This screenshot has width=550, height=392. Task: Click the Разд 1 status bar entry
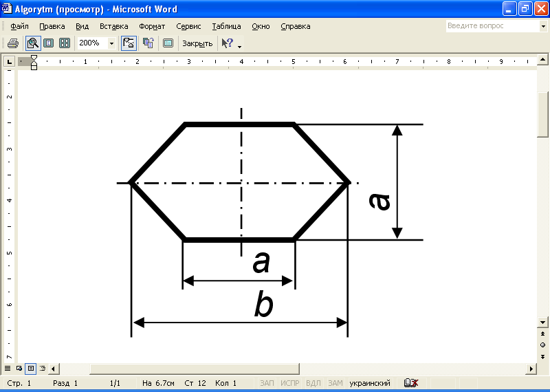coord(65,383)
